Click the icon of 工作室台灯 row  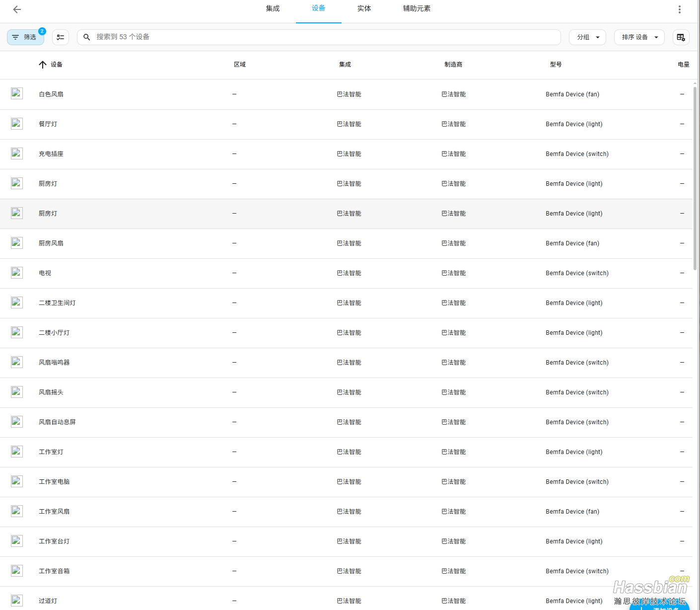(17, 541)
